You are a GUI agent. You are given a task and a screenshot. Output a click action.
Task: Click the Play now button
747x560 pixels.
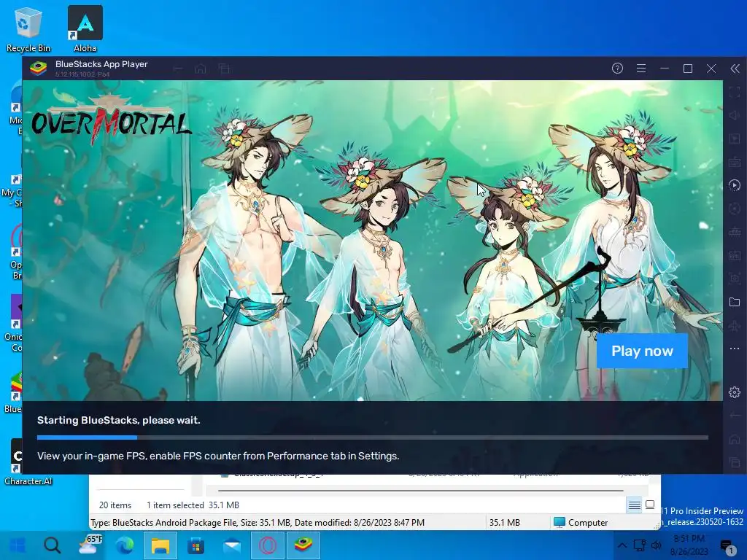[x=642, y=351]
